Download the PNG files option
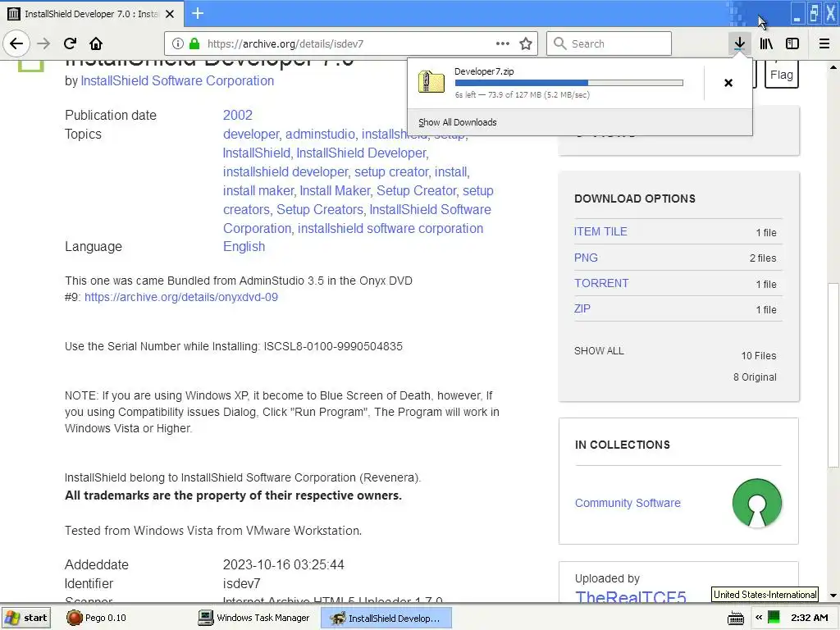Viewport: 840px width, 630px height. (x=586, y=258)
